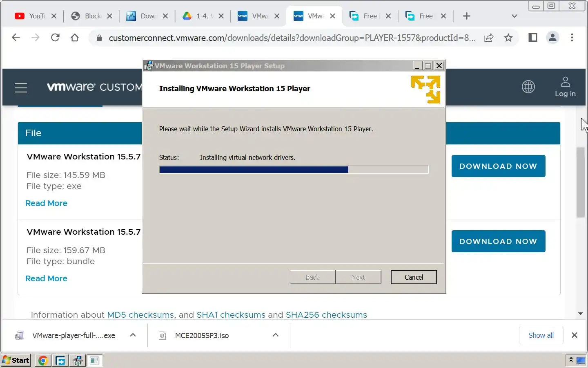Click the VMware installer logo graphic

(425, 89)
